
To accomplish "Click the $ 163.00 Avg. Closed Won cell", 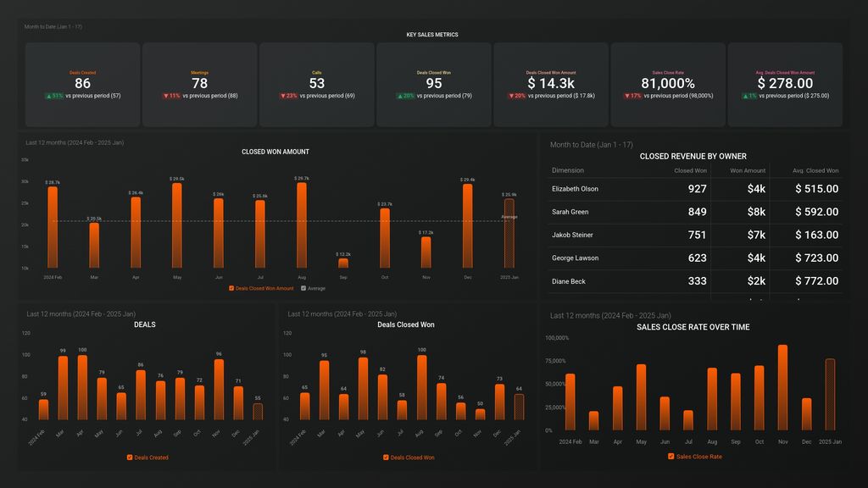I will [816, 236].
